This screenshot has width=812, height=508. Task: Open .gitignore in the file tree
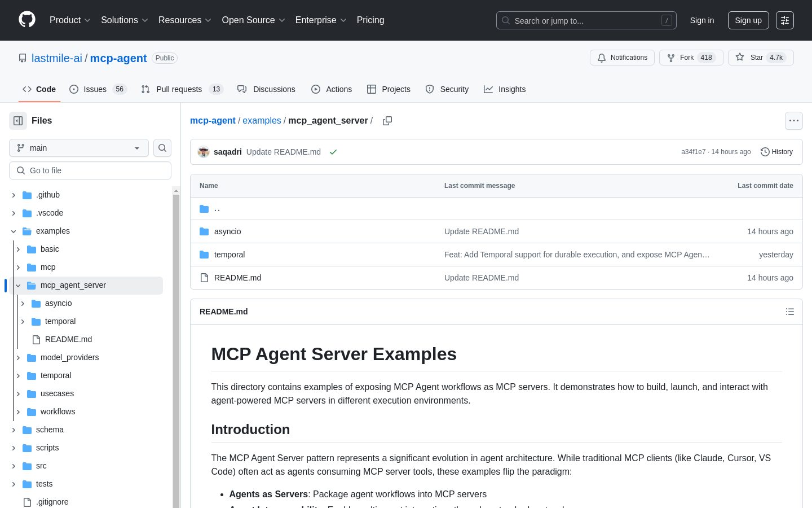pos(52,502)
